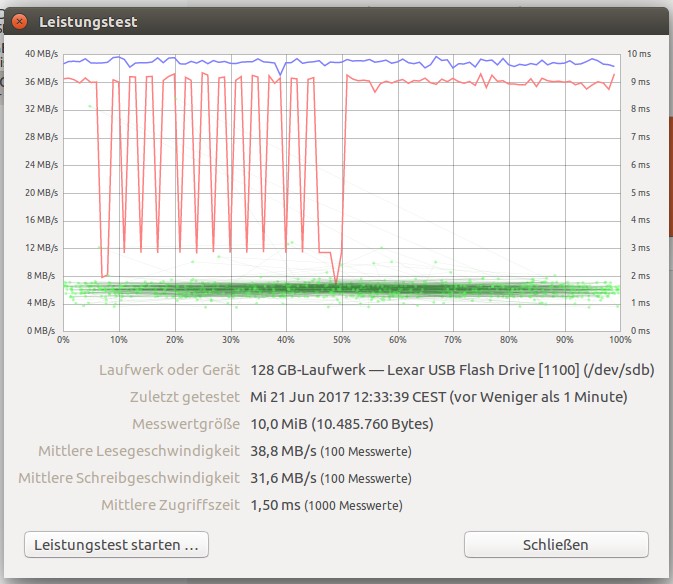This screenshot has height=584, width=673.
Task: Click the '40 MB/s' axis label
Action: (41, 54)
